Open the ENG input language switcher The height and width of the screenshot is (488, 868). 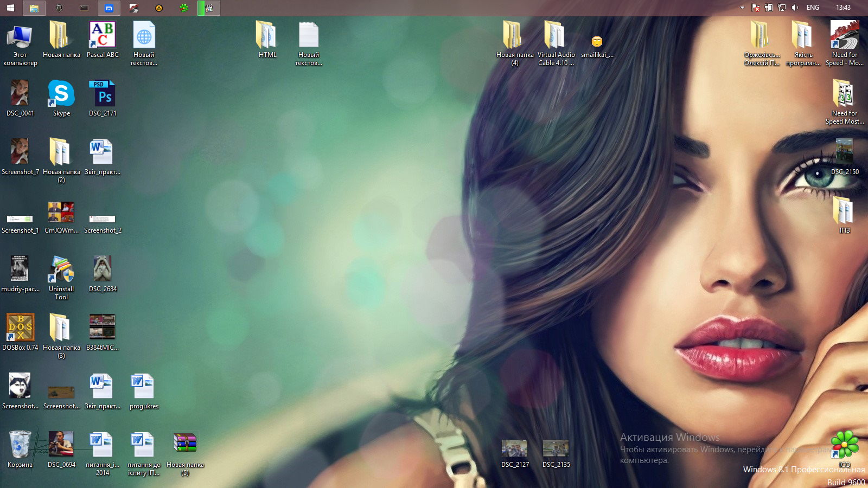(x=813, y=8)
